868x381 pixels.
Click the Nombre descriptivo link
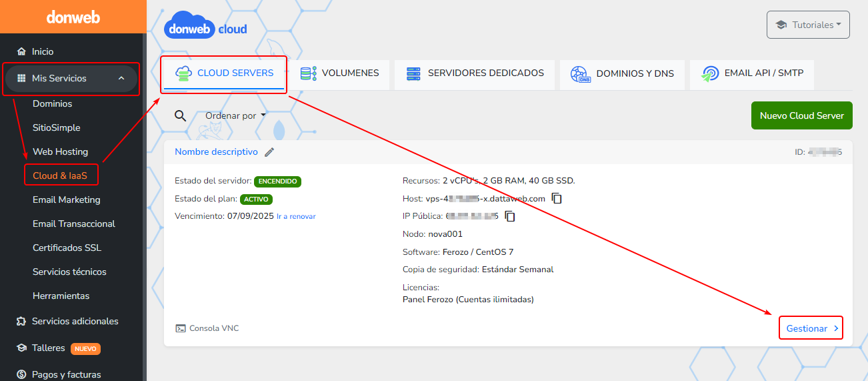(x=216, y=151)
